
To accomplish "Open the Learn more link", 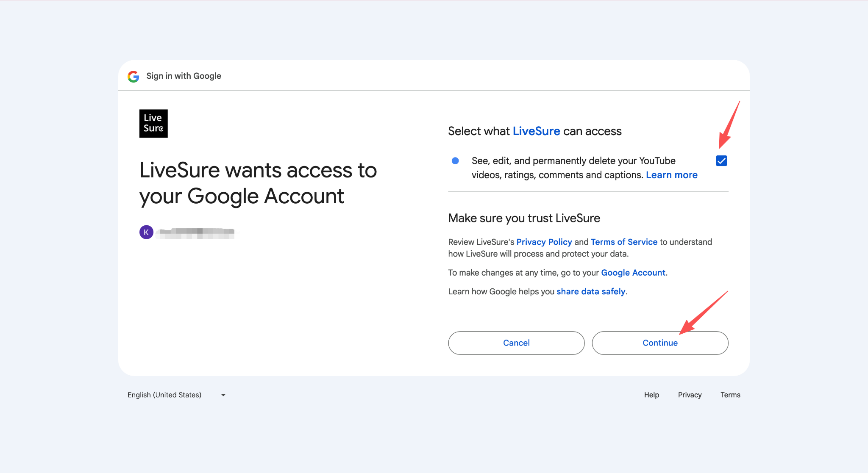I will pyautogui.click(x=671, y=175).
